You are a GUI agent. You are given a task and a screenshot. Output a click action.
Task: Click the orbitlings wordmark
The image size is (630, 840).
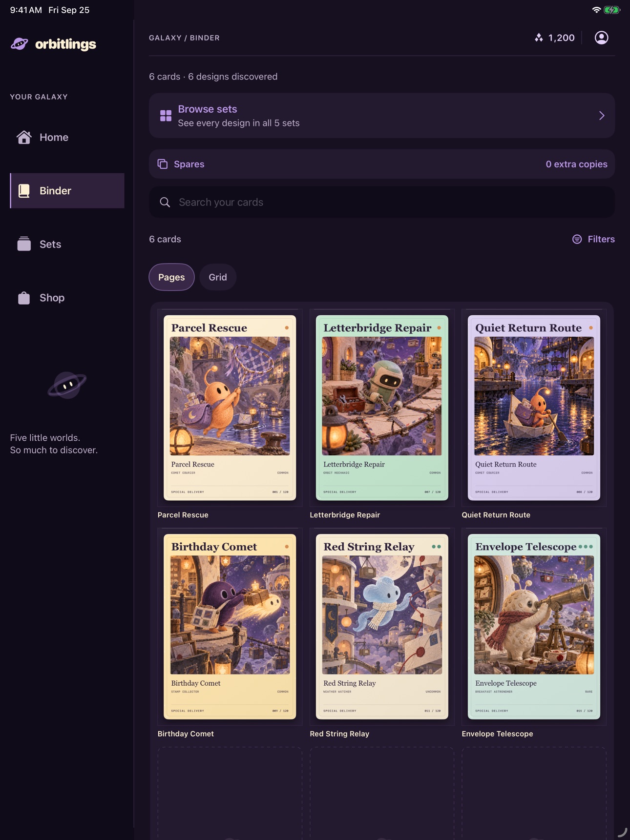[x=65, y=44]
